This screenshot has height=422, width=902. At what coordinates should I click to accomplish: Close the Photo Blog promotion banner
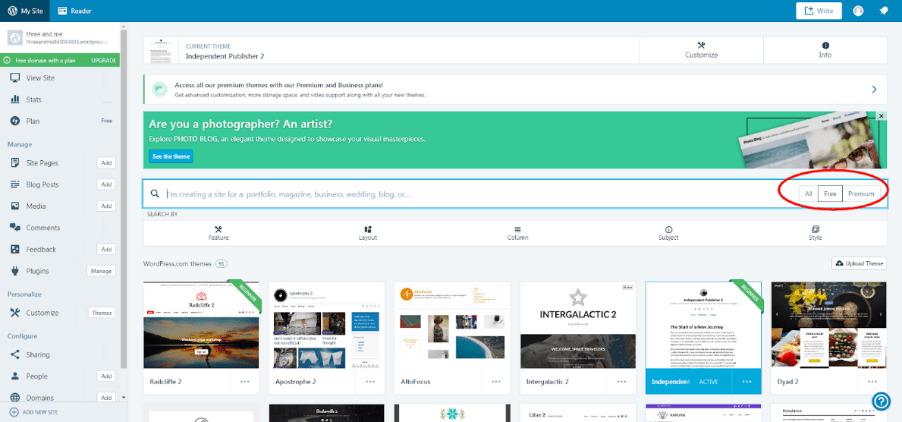point(881,116)
